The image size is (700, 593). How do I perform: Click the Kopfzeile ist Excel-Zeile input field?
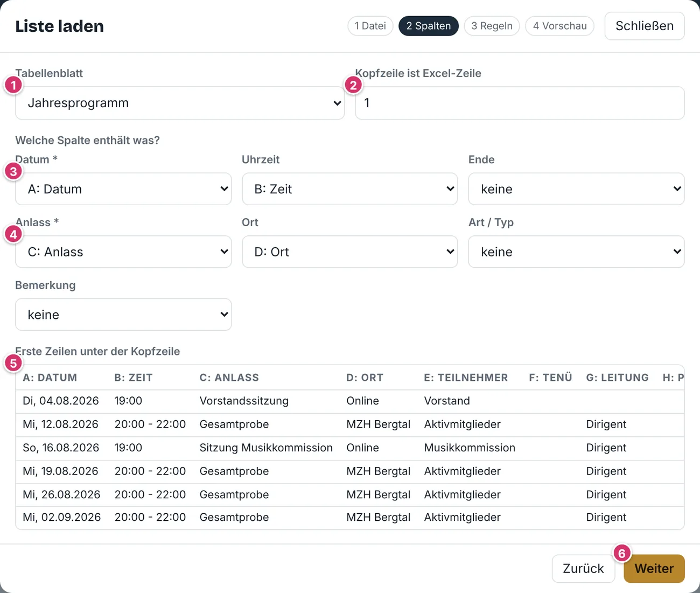(520, 103)
